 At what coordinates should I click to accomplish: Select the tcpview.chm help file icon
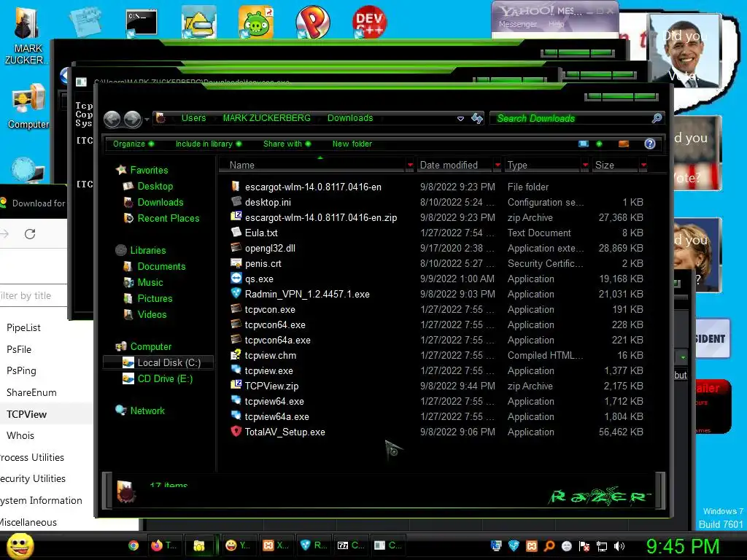pos(236,355)
